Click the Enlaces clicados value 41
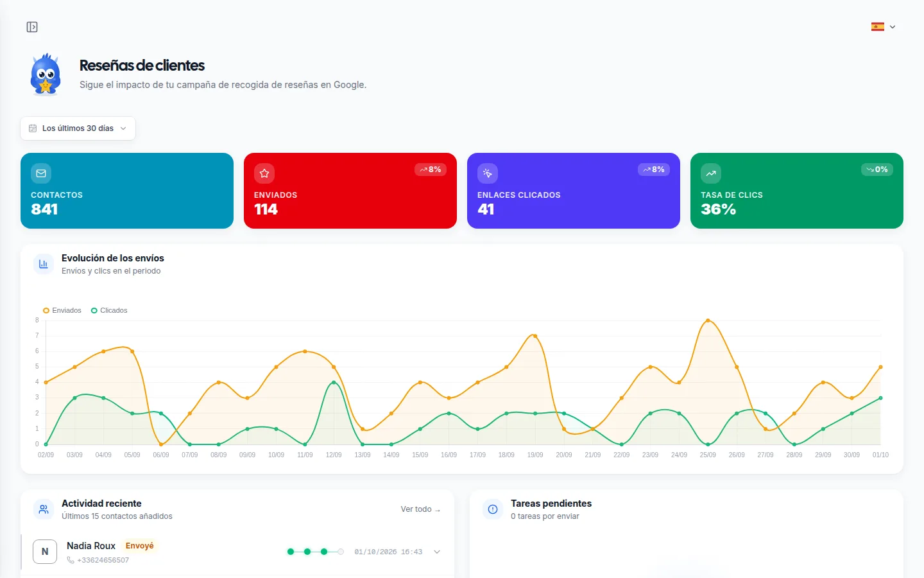 pos(486,209)
